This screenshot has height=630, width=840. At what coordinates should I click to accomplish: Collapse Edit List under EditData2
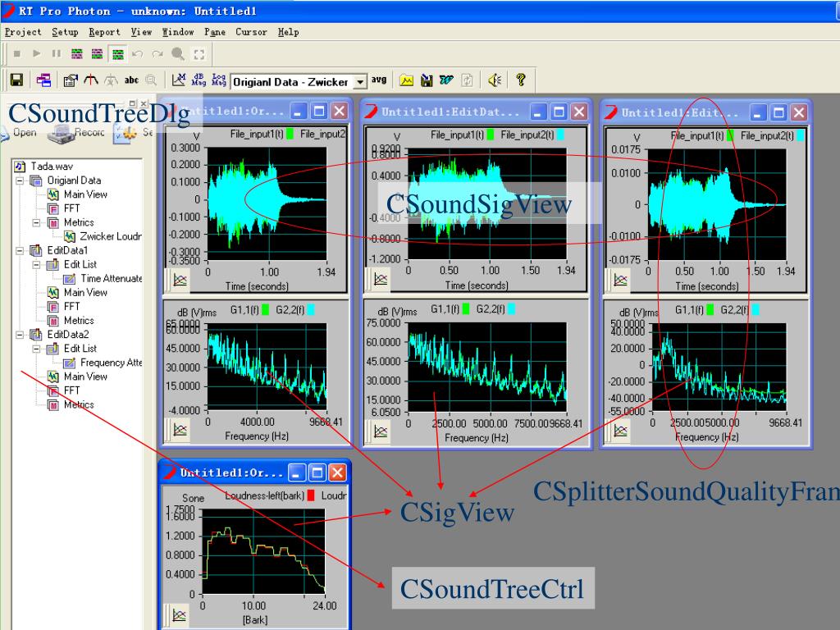point(36,349)
